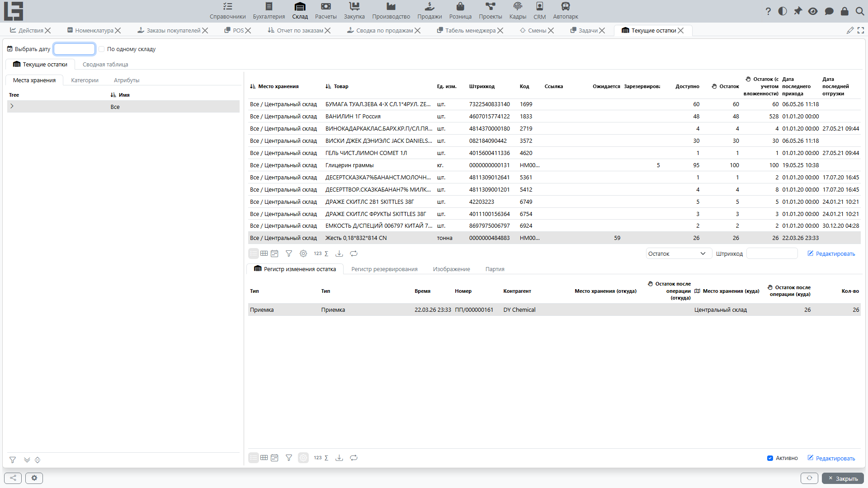Expand all tree nodes double chevron
This screenshot has height=488, width=868.
coord(27,460)
